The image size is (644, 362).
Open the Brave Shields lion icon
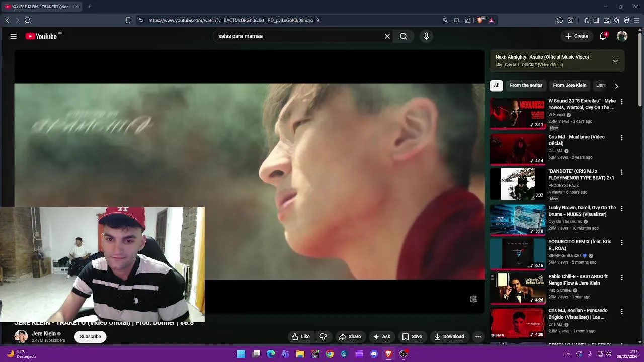[480, 20]
